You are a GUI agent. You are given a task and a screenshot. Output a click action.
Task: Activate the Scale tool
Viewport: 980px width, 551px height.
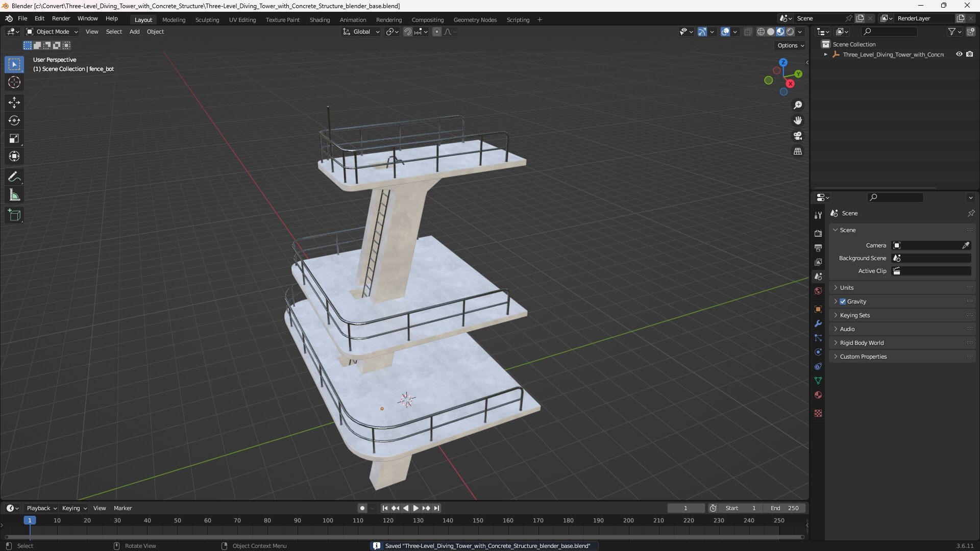click(x=14, y=138)
